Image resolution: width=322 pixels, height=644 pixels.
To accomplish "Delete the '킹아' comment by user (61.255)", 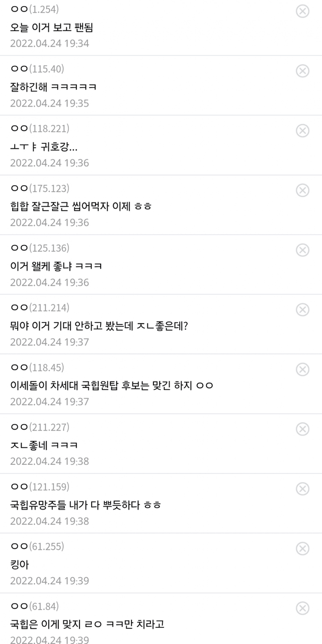I will point(302,548).
